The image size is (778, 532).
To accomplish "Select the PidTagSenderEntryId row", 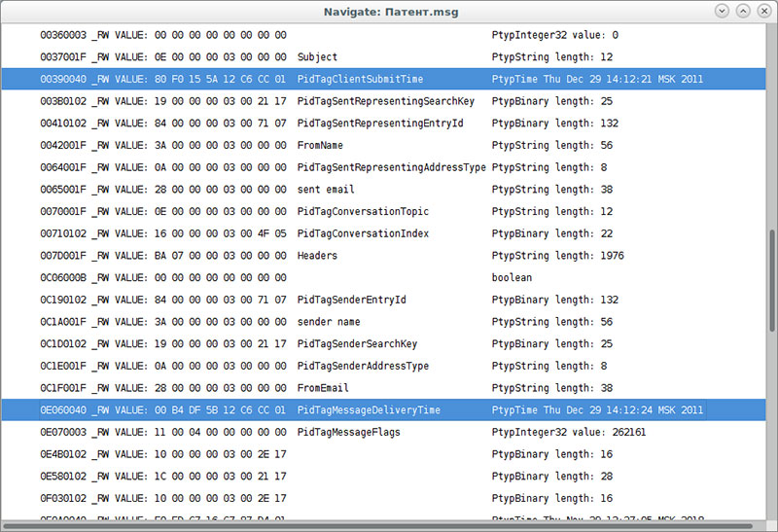I will click(x=351, y=300).
